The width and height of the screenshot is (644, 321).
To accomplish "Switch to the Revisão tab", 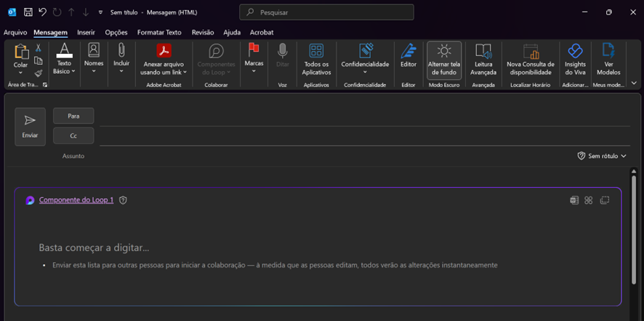I will (203, 32).
